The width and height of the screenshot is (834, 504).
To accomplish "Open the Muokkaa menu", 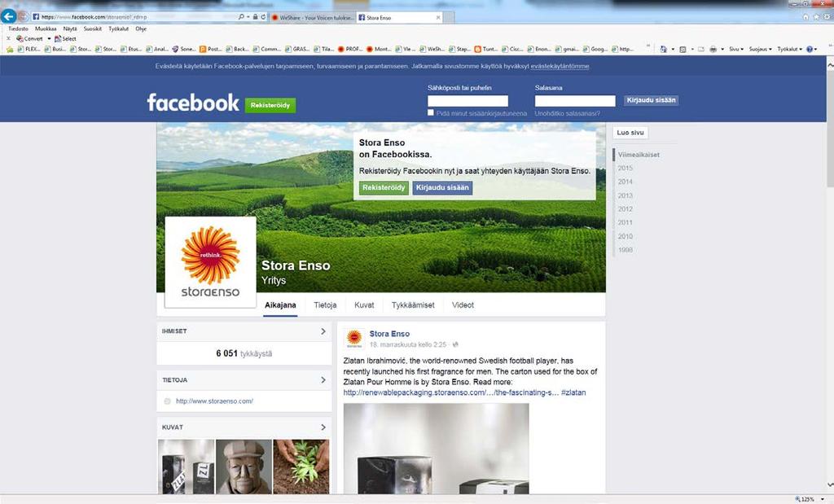I will [x=46, y=28].
